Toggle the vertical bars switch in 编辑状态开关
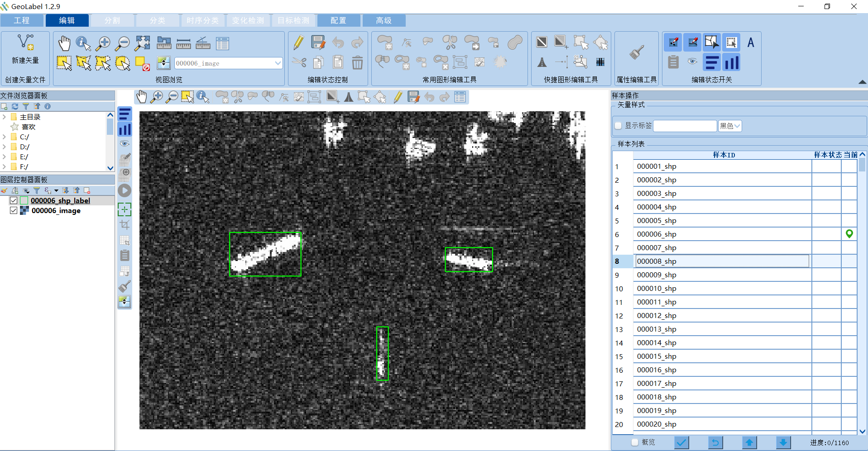 [x=731, y=62]
